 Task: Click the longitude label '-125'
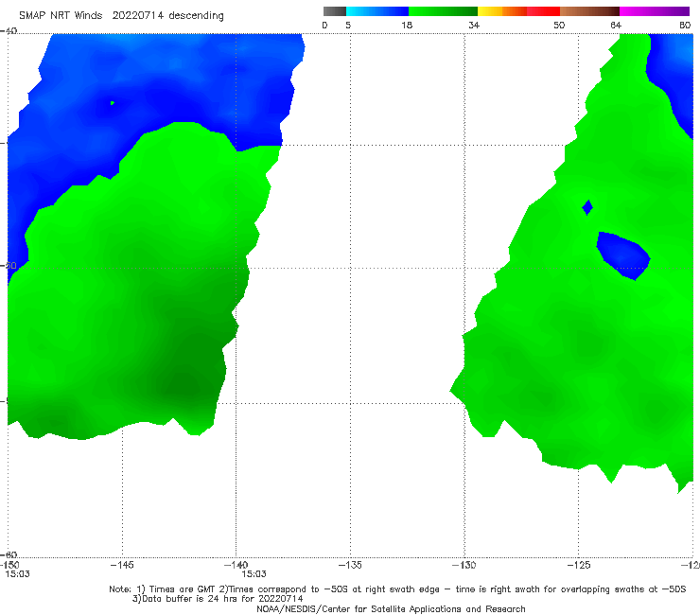pos(579,565)
